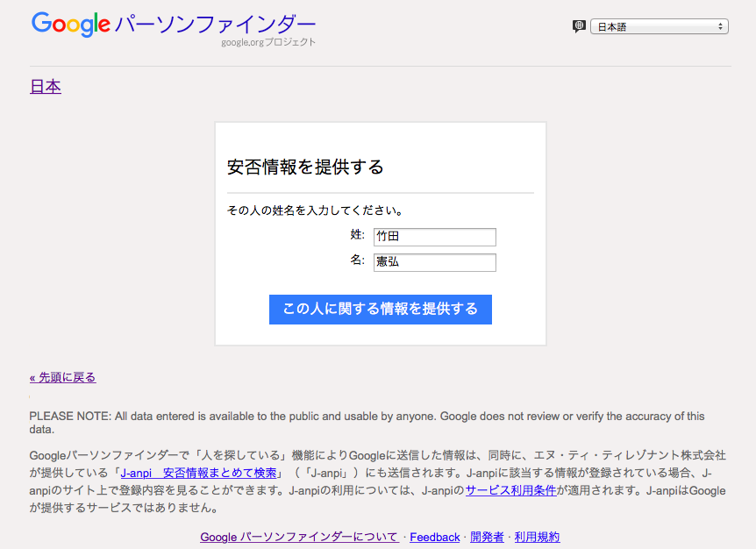This screenshot has height=549, width=756.
Task: Open the 日本語 language dropdown
Action: coord(660,26)
